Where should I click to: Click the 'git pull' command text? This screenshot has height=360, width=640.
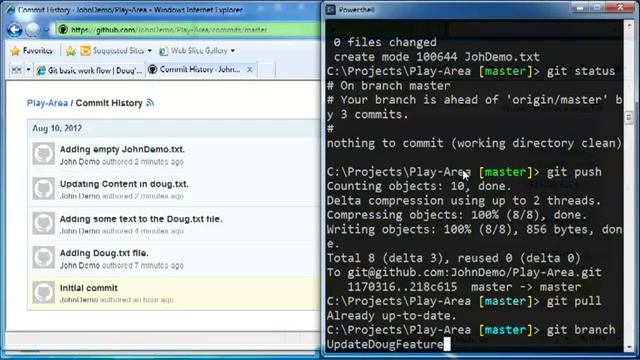coord(574,301)
